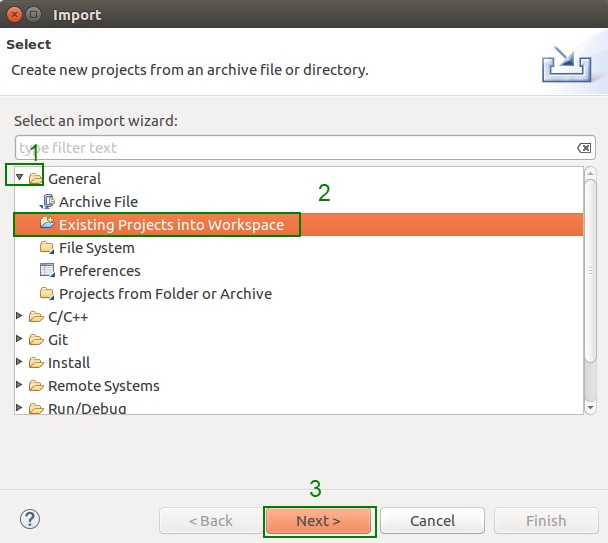Click the Archive File icon

(46, 202)
